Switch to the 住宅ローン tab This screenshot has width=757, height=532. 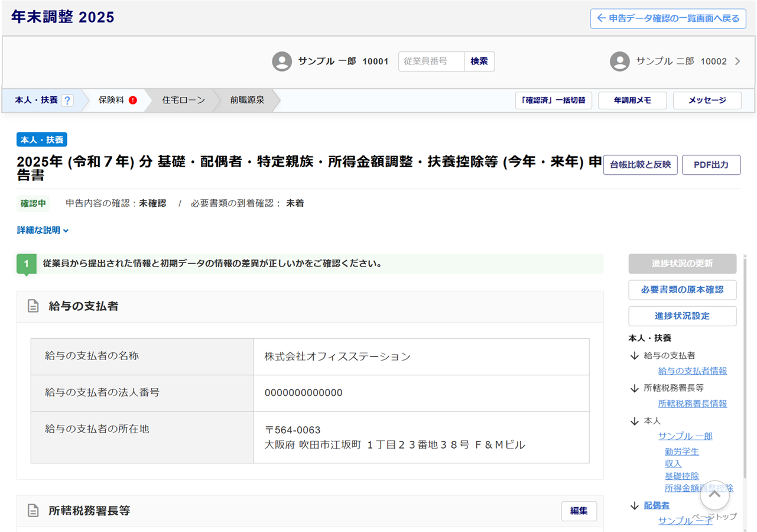[183, 100]
